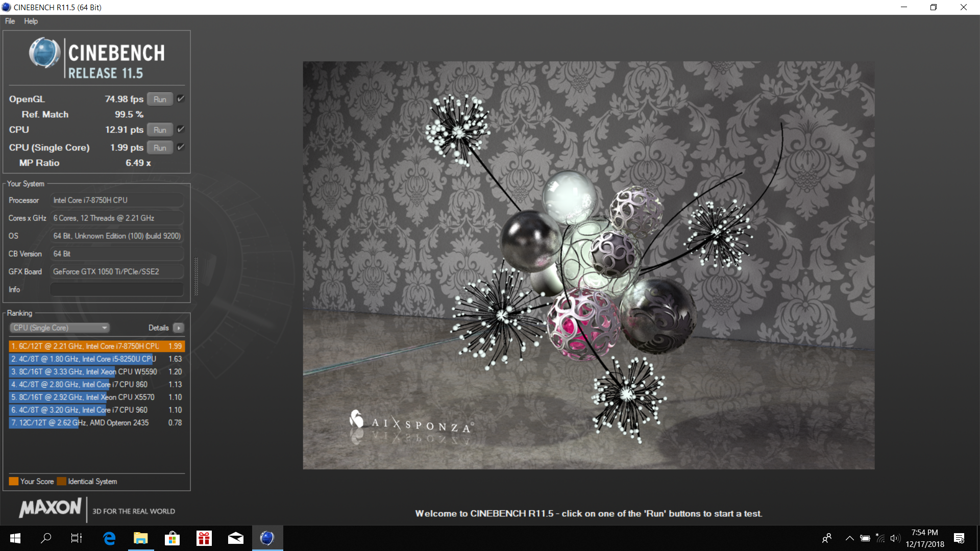The image size is (980, 551).
Task: Click the MP Ratio value 6.49 x
Action: pos(138,163)
